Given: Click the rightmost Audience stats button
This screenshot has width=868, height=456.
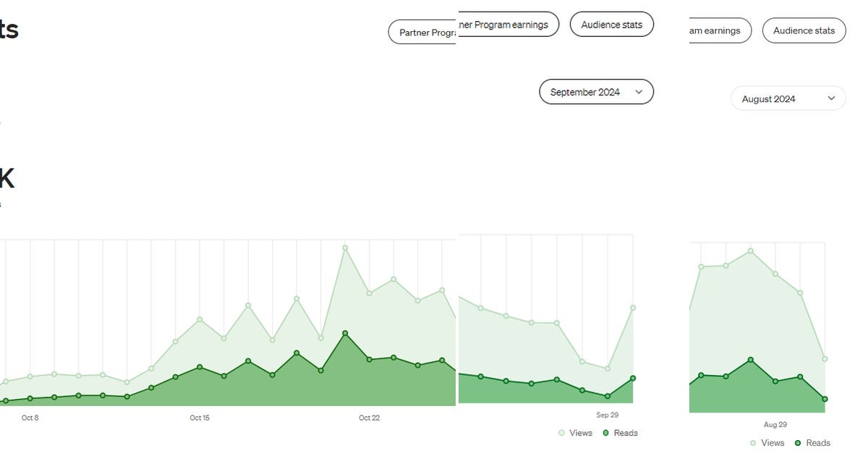Looking at the screenshot, I should pyautogui.click(x=804, y=30).
